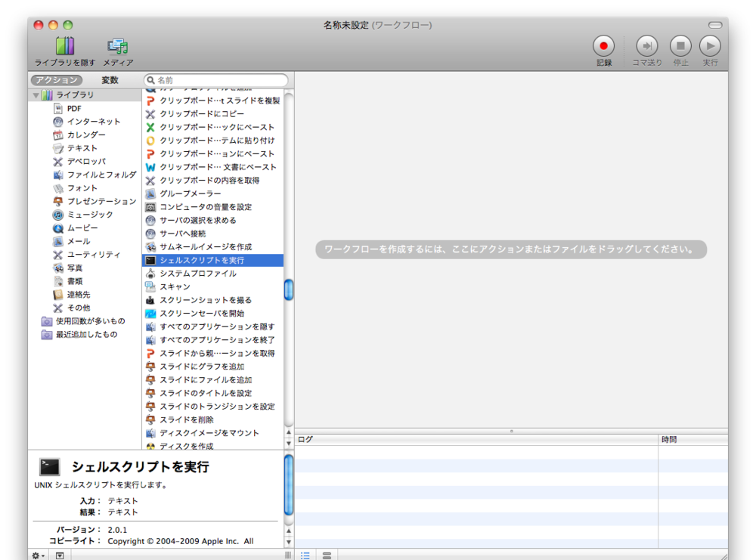Select the 写真 category
Screen dimensions: 756x560
67,268
